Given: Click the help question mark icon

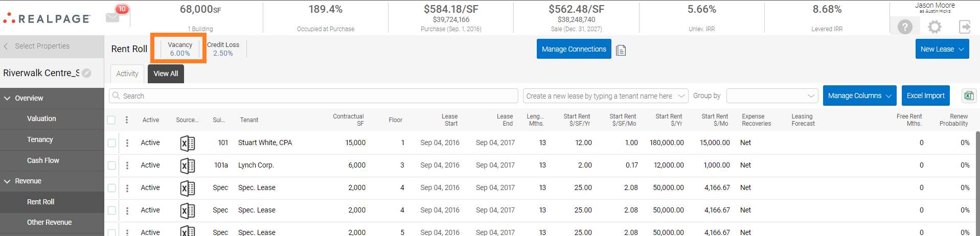Looking at the screenshot, I should point(905,27).
